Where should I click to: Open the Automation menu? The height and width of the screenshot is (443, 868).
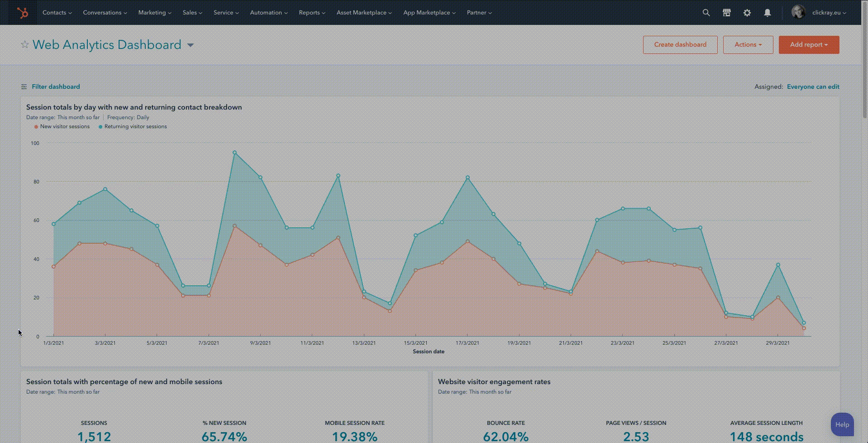pos(268,13)
